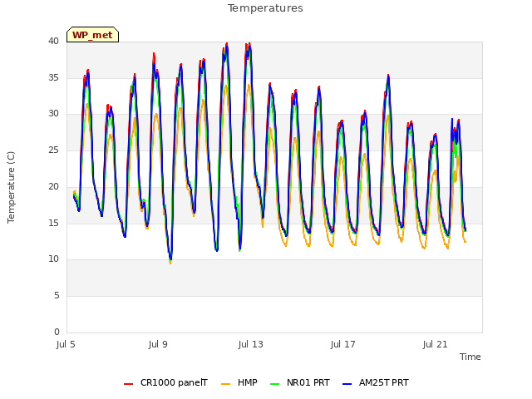Click the 25 y-axis tick label
Image resolution: width=532 pixels, height=399 pixels.
[x=53, y=150]
